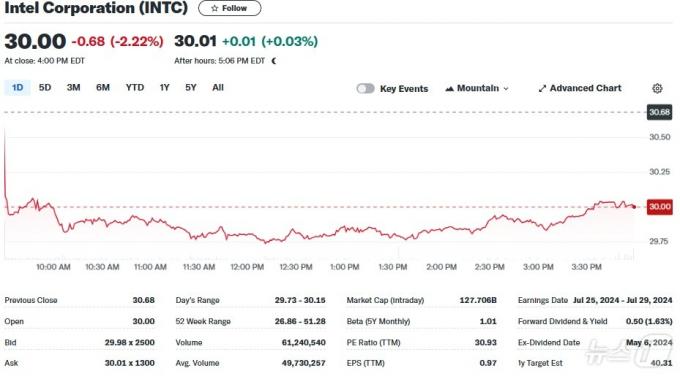Click the after-hours moon icon
The height and width of the screenshot is (376, 680).
274,61
